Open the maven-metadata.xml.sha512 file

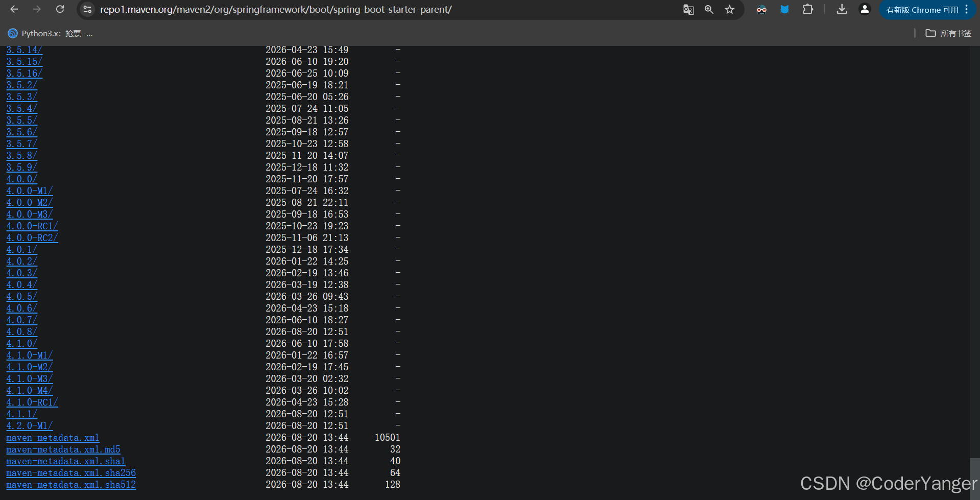coord(71,485)
